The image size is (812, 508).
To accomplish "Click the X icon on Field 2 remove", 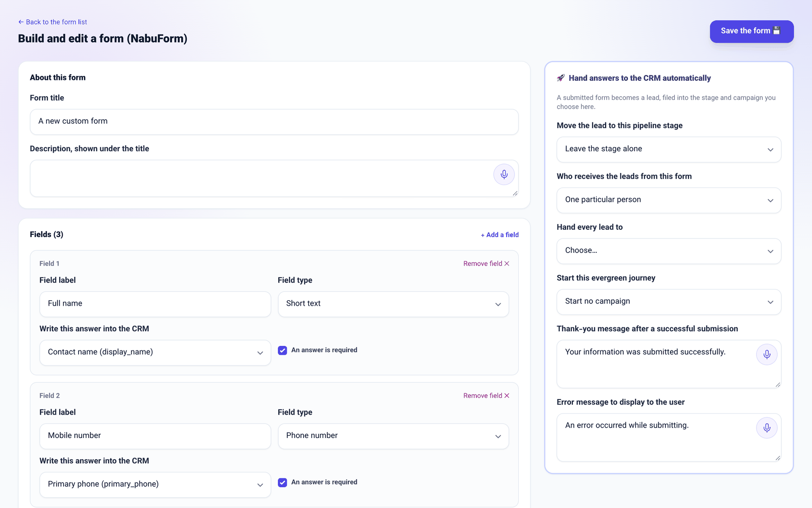I will click(x=507, y=396).
